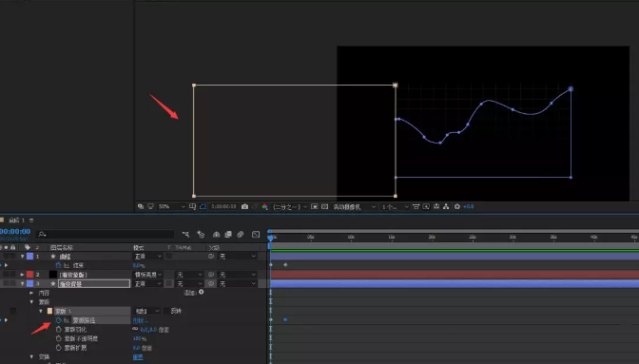Click the reset exposure icon
Image resolution: width=639 pixels, height=364 pixels.
tap(457, 207)
